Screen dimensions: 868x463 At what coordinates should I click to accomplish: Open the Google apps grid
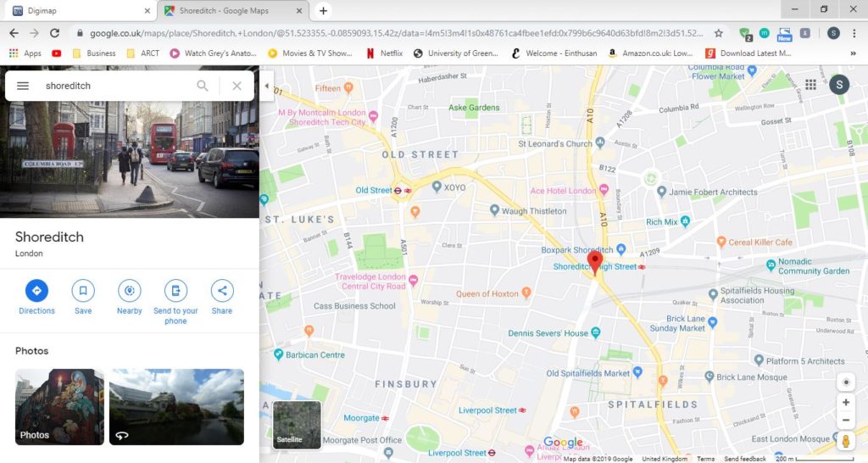tap(810, 84)
